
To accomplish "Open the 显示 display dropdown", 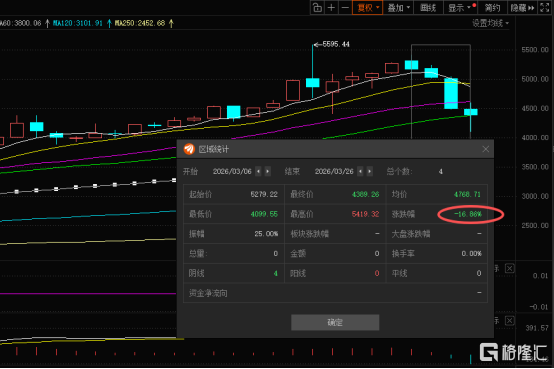I will (461, 7).
